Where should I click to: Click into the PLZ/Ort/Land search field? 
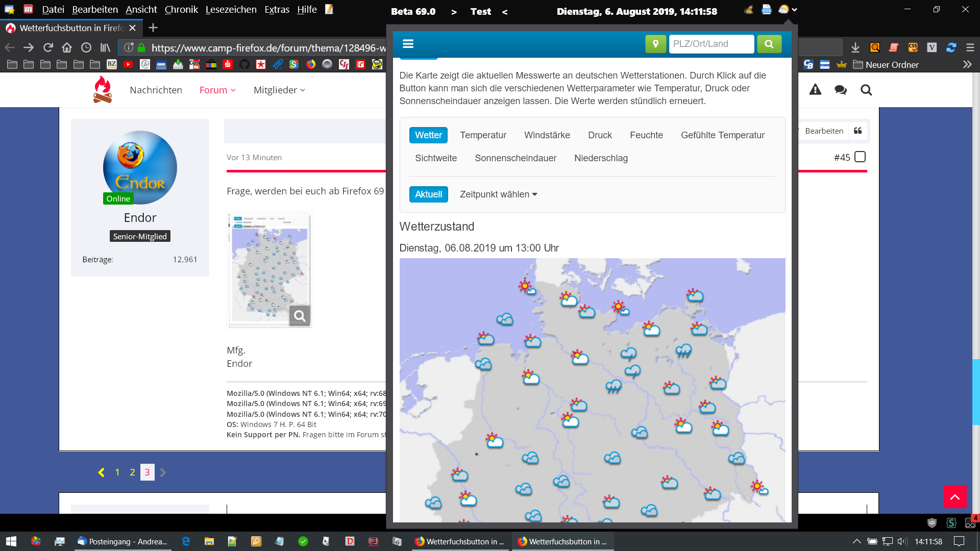point(711,44)
